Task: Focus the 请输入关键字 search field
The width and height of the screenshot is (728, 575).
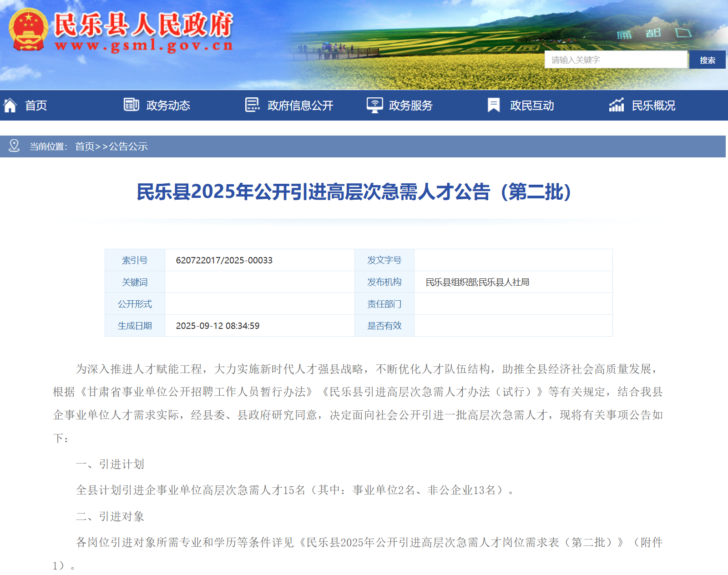Action: pos(615,60)
